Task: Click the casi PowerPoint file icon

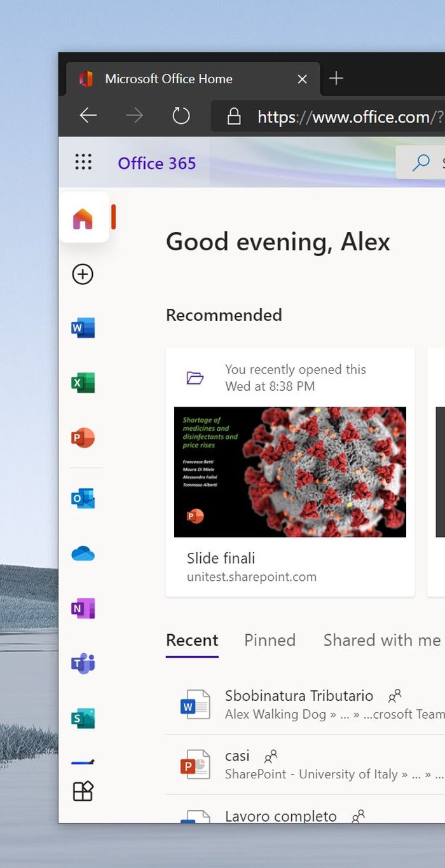Action: coord(195,764)
